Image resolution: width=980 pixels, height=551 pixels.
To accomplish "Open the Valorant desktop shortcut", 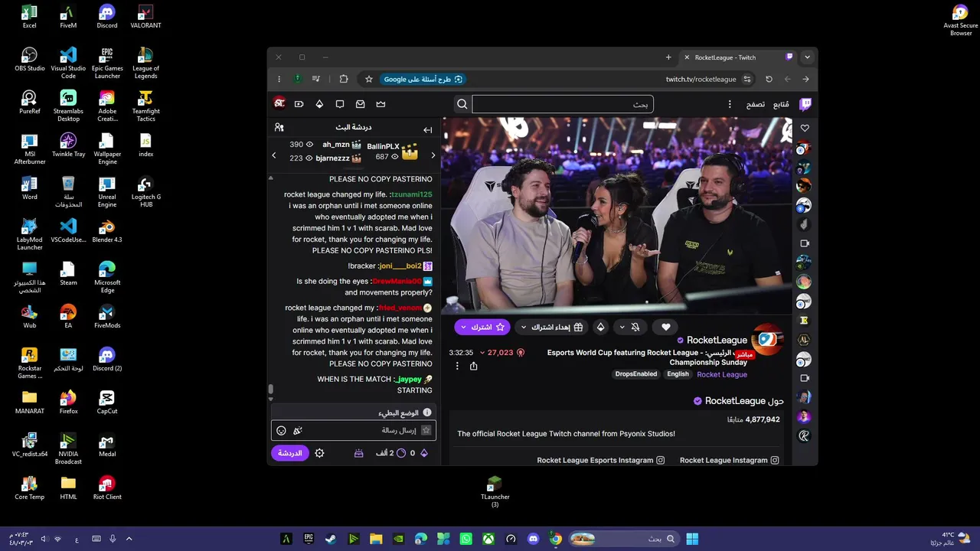I will 145,16.
